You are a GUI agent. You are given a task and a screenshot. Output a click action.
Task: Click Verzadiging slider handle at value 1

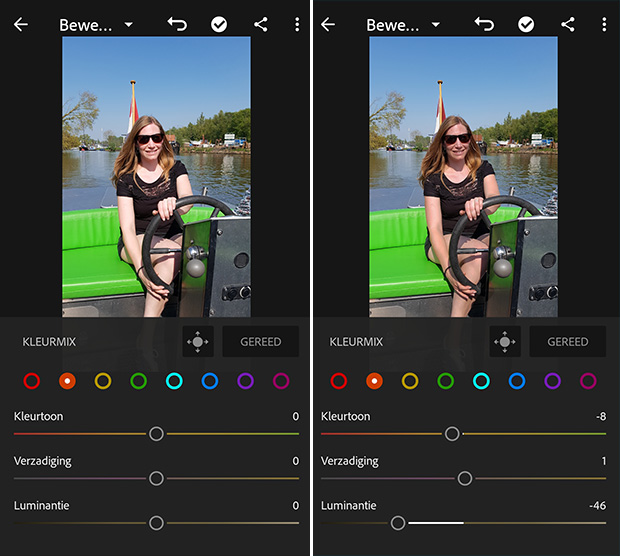point(465,478)
